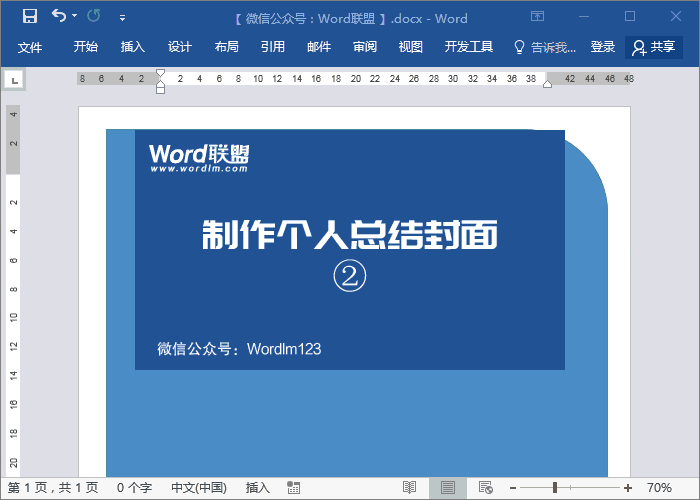Viewport: 700px width, 500px height.
Task: Click page count 第1页，共1页 in status bar
Action: [x=53, y=488]
